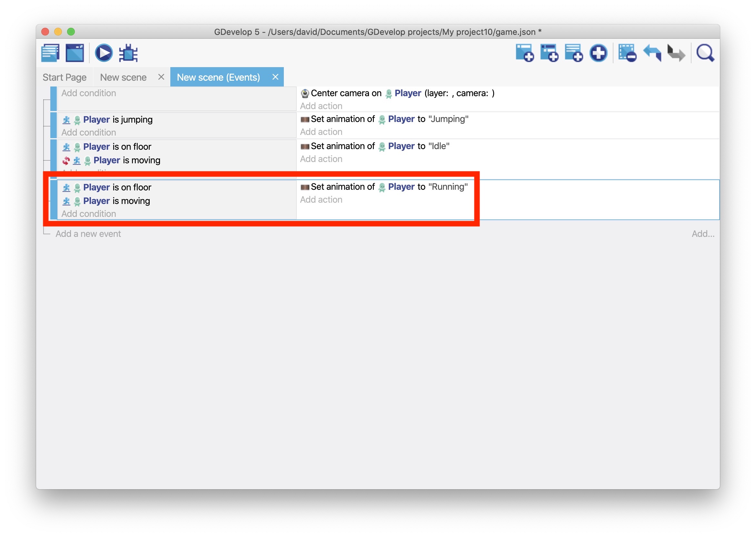Toggle inverted icon on 'Player is moving' condition
The height and width of the screenshot is (537, 756).
pos(66,161)
